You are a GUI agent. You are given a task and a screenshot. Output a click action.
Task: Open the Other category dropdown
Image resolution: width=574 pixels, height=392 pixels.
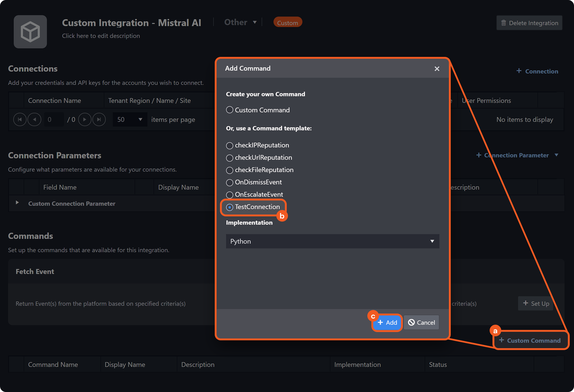pyautogui.click(x=240, y=23)
